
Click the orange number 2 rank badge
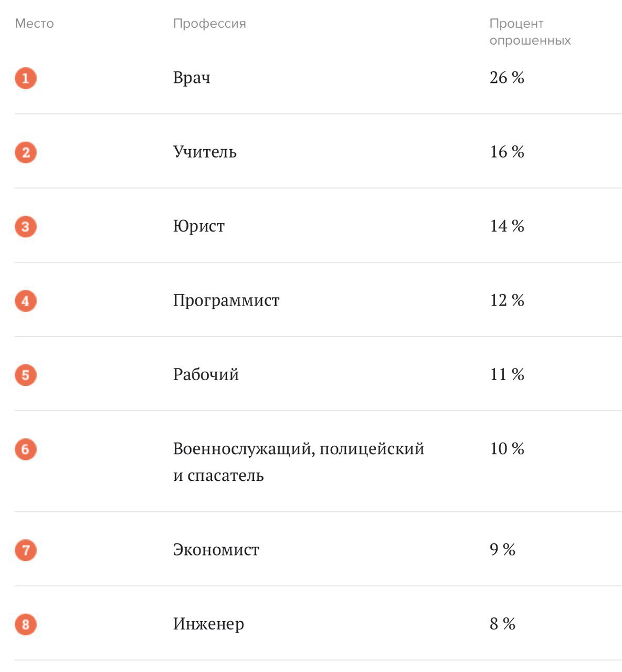(x=25, y=153)
